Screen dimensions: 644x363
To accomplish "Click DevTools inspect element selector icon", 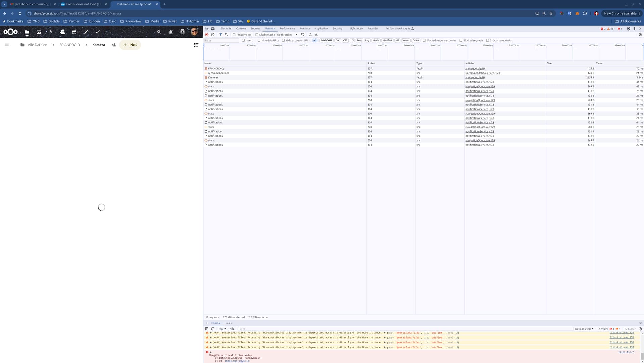I will (x=207, y=29).
